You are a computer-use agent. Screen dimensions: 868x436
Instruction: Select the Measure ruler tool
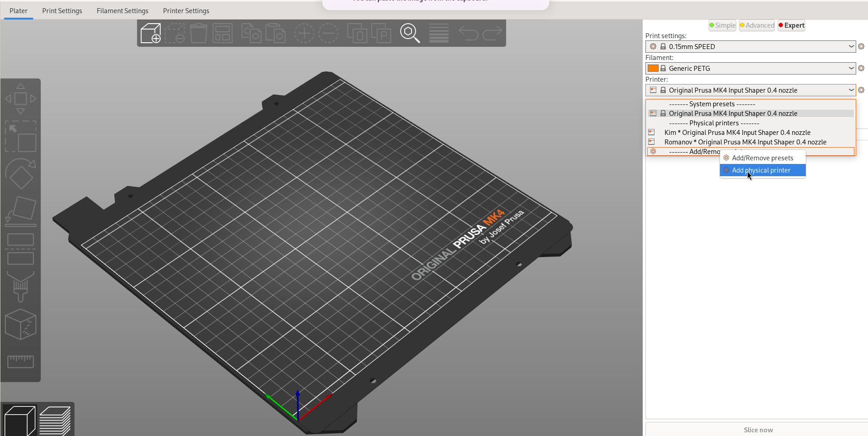pyautogui.click(x=20, y=362)
